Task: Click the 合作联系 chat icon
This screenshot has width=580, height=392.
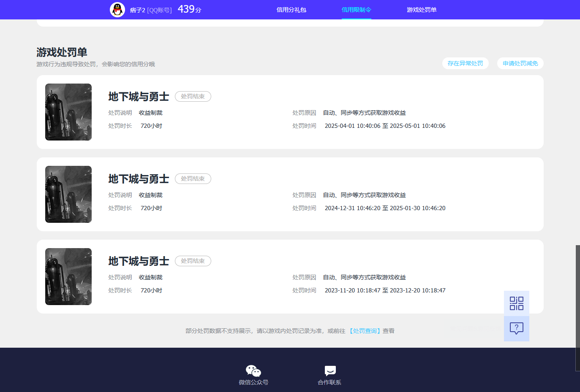Action: coord(330,371)
